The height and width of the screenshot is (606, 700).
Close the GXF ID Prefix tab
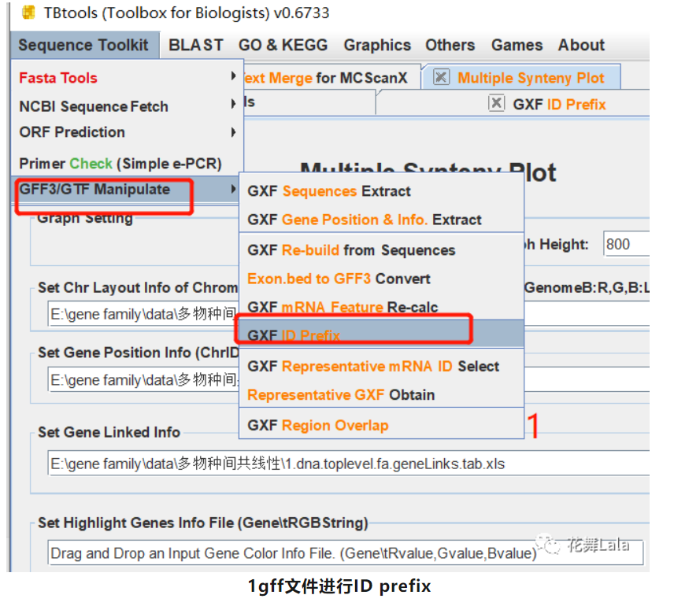click(496, 103)
